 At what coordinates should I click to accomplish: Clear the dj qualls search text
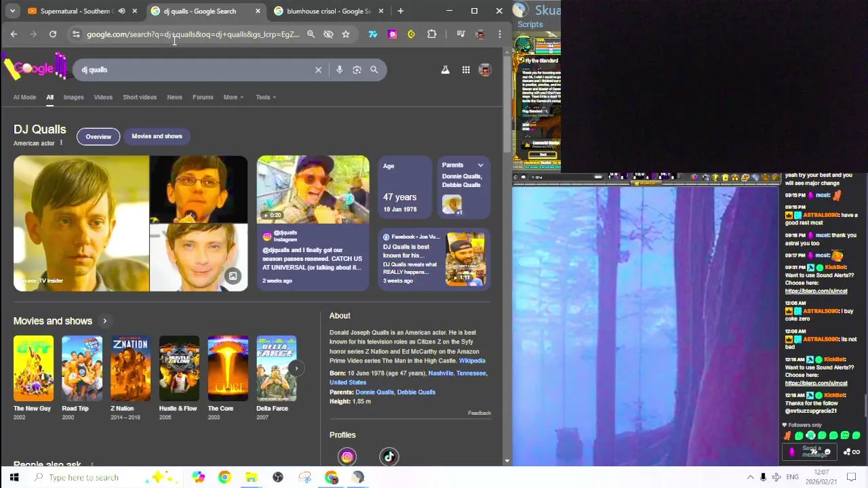point(318,70)
